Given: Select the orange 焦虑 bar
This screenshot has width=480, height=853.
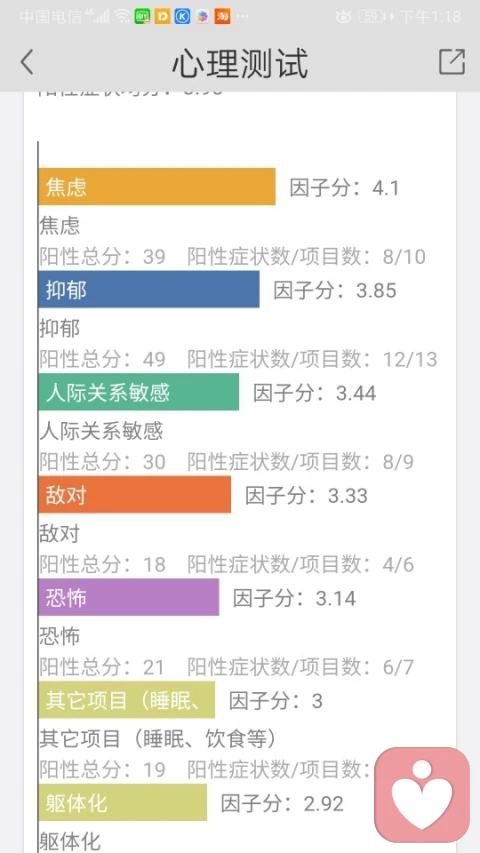Looking at the screenshot, I should (x=157, y=187).
